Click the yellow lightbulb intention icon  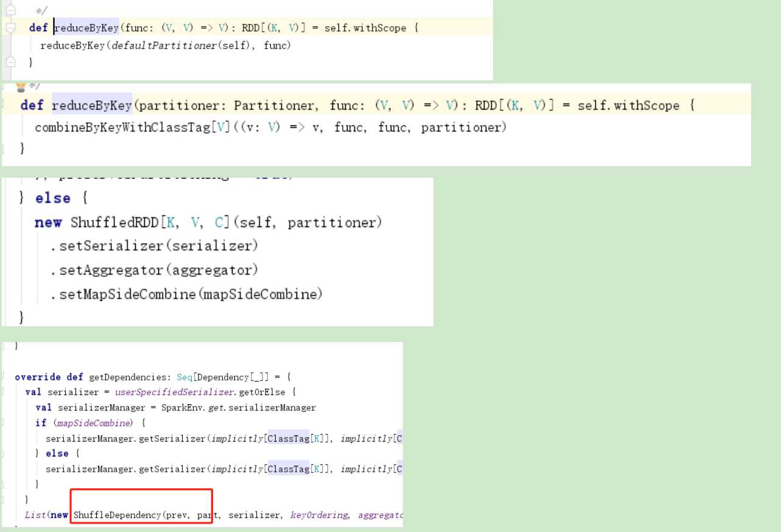[20, 87]
